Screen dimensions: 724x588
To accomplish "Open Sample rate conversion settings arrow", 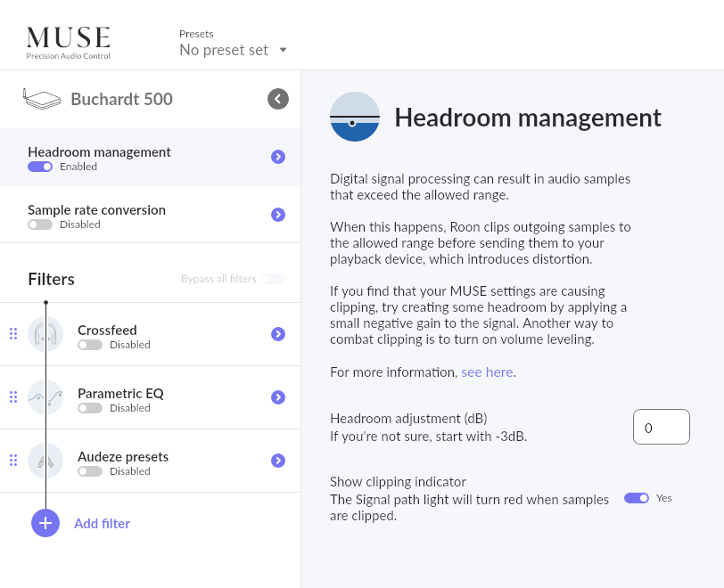I will pyautogui.click(x=278, y=215).
